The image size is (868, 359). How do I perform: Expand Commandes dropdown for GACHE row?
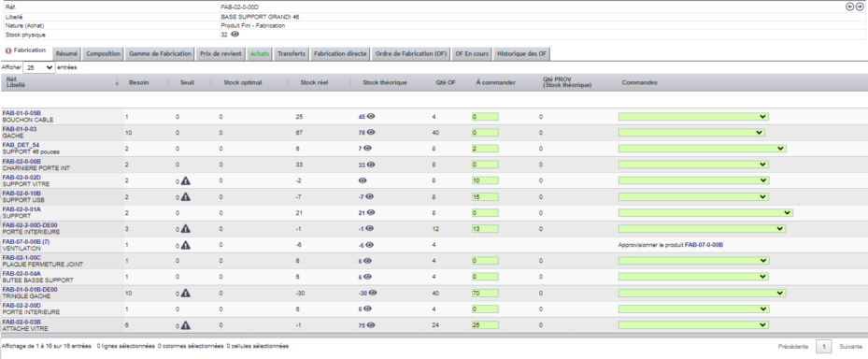pyautogui.click(x=691, y=133)
